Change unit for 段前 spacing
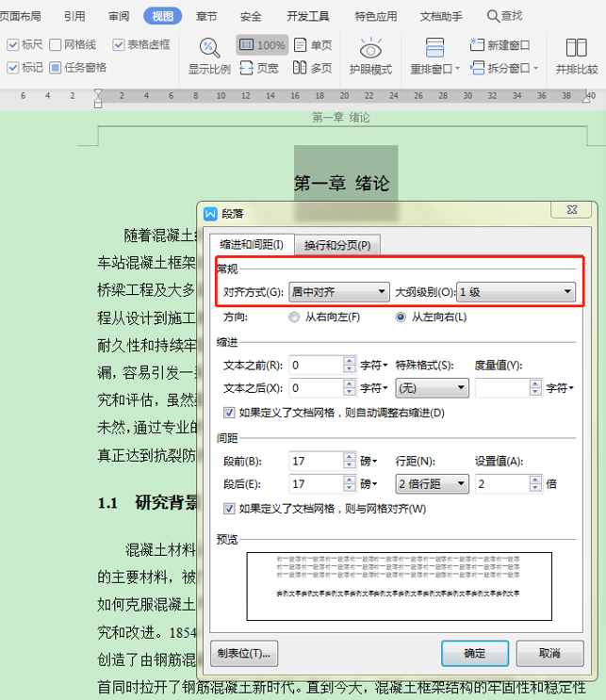The height and width of the screenshot is (700, 606). [x=369, y=461]
